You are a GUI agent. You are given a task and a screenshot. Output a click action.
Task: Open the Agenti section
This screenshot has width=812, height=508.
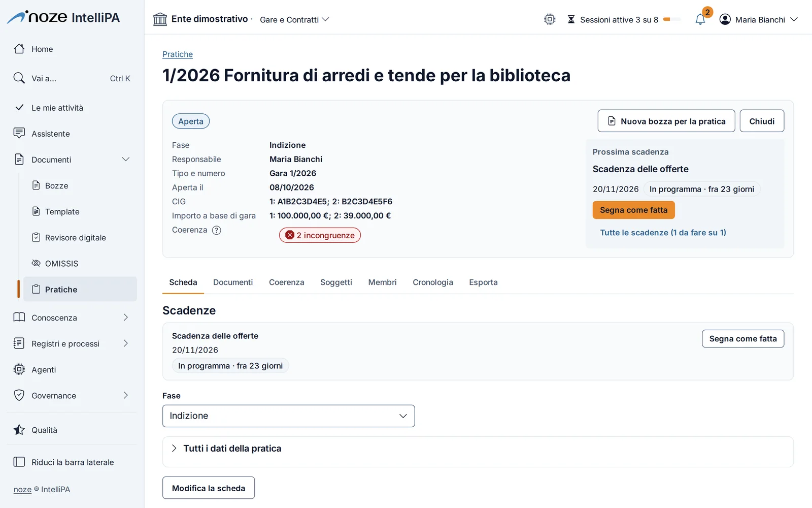[x=72, y=369]
